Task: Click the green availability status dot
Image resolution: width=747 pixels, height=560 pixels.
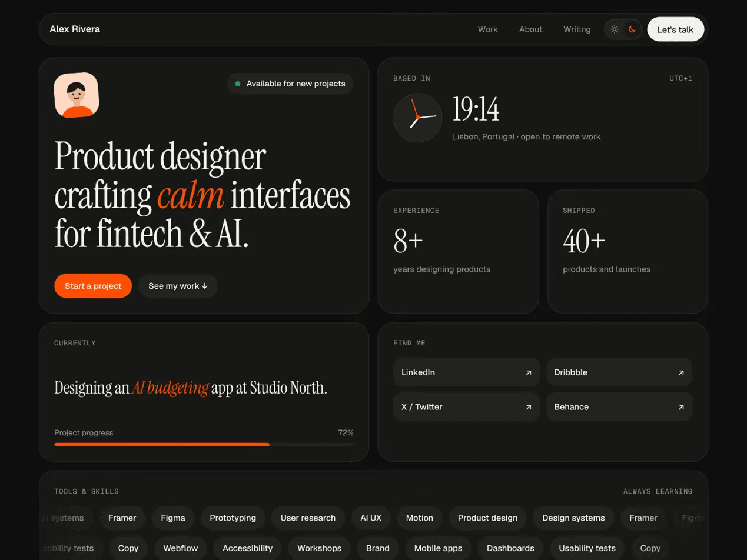Action: pyautogui.click(x=238, y=84)
